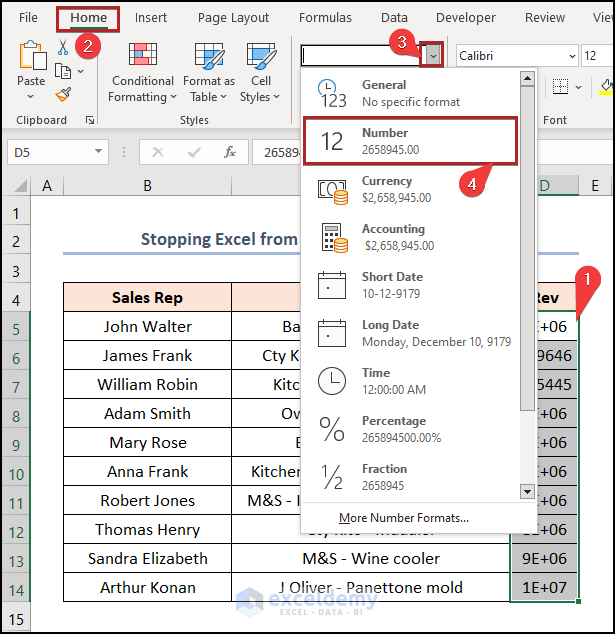Select the Thomas Henry cell
Viewport: 615px width, 634px height.
pos(147,529)
